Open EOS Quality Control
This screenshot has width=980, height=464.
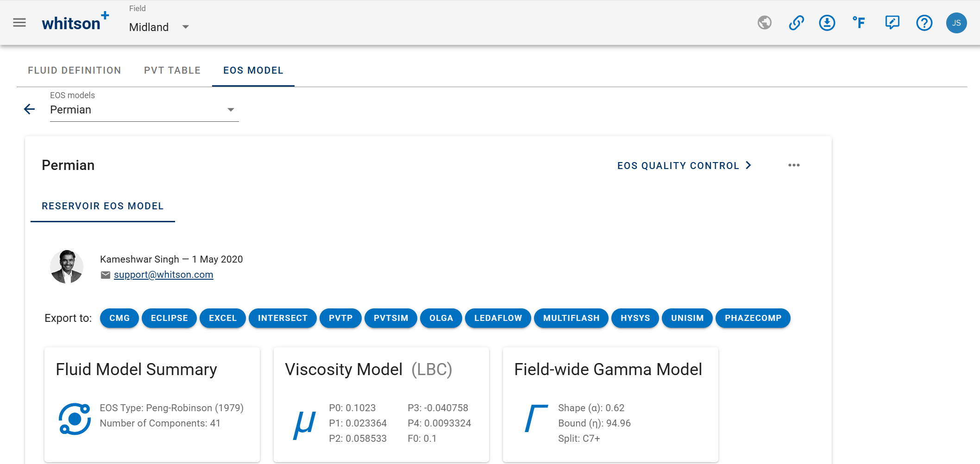685,166
